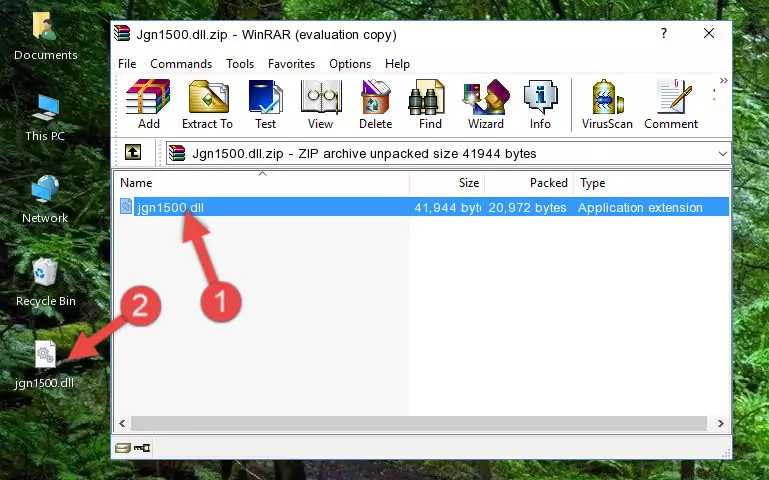Click the 20,972 bytes packed size cell
The width and height of the screenshot is (769, 480).
point(527,207)
